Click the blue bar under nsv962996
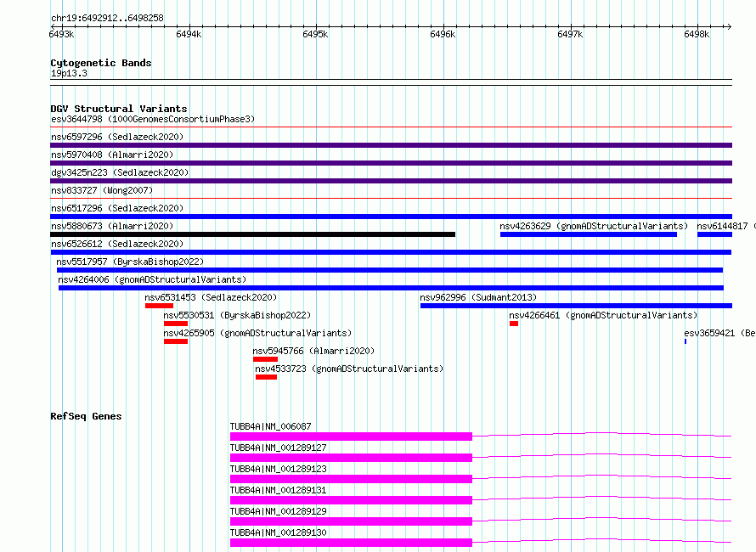The image size is (756, 552). (x=576, y=306)
